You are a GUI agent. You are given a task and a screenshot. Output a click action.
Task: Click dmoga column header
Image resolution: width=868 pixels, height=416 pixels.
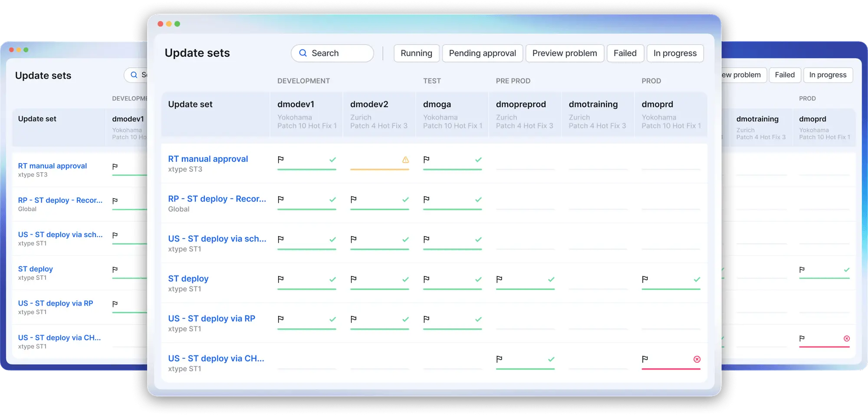click(452, 115)
